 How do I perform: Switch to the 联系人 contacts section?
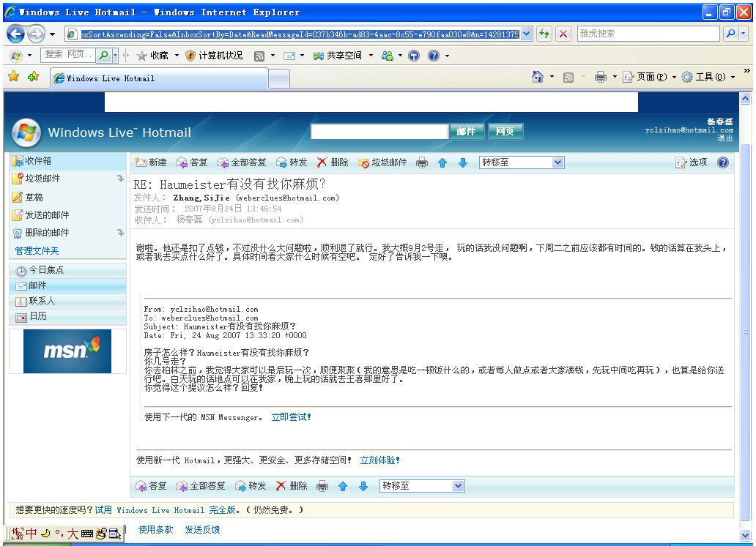tap(68, 302)
